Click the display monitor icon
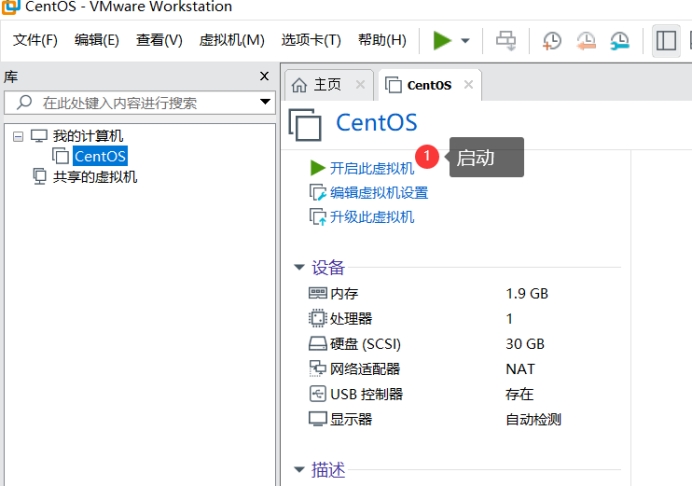This screenshot has height=486, width=692. point(318,419)
